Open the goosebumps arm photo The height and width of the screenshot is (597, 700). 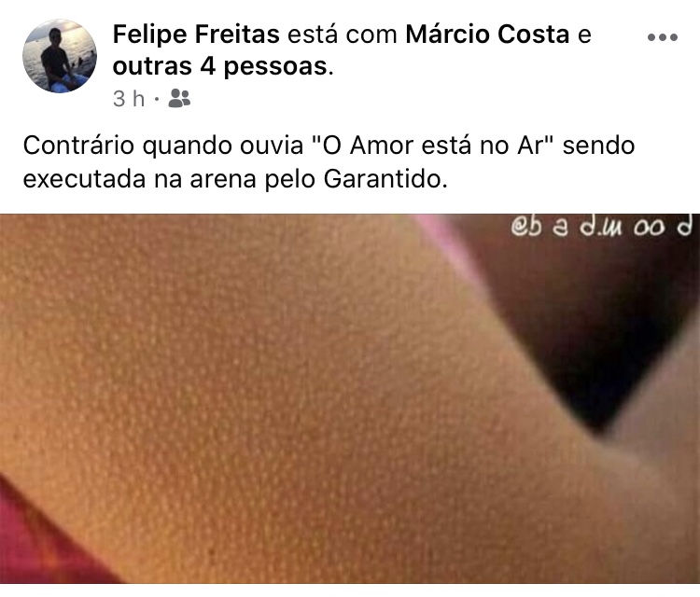click(x=350, y=398)
